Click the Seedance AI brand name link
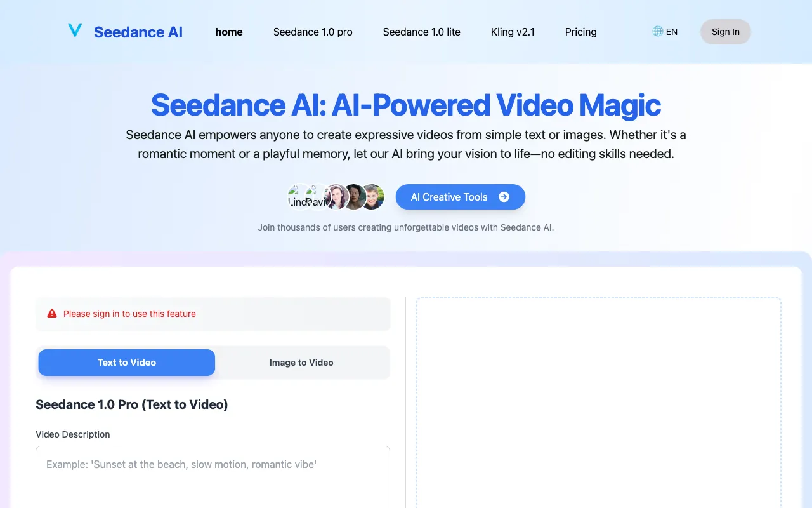Screen dimensions: 812x508 tap(138, 32)
